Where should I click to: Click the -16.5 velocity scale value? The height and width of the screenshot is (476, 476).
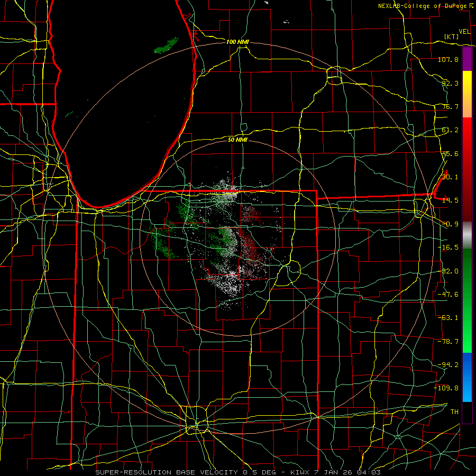coord(448,248)
